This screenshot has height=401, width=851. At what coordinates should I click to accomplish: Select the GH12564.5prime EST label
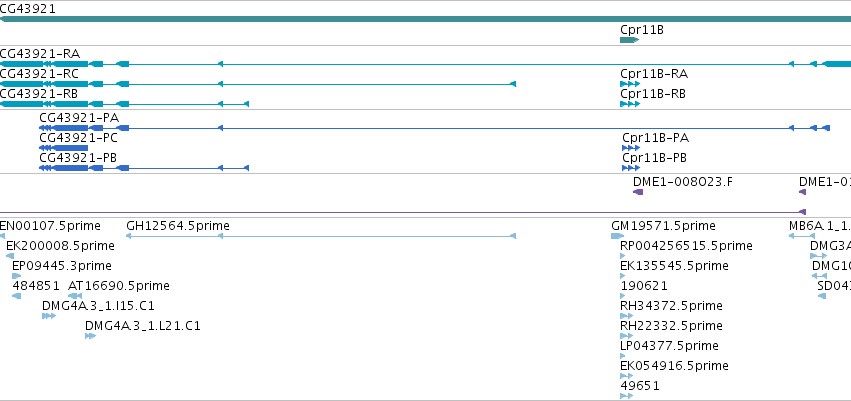(178, 225)
